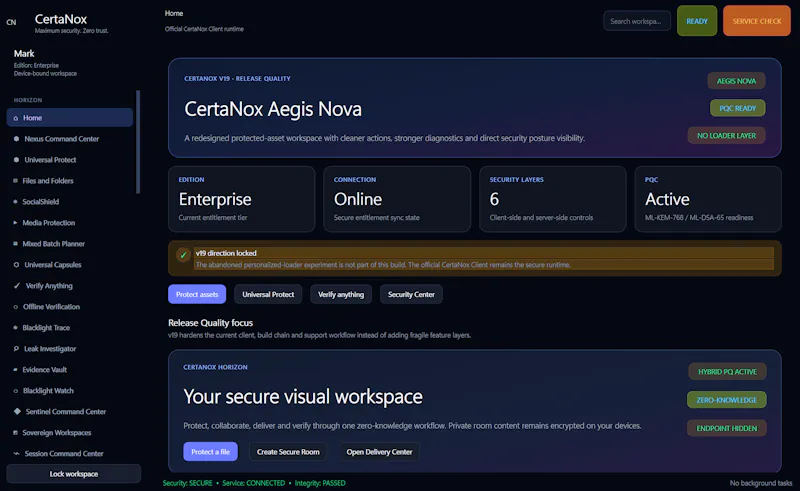
Task: Click the user name 'Mark'
Action: point(24,53)
